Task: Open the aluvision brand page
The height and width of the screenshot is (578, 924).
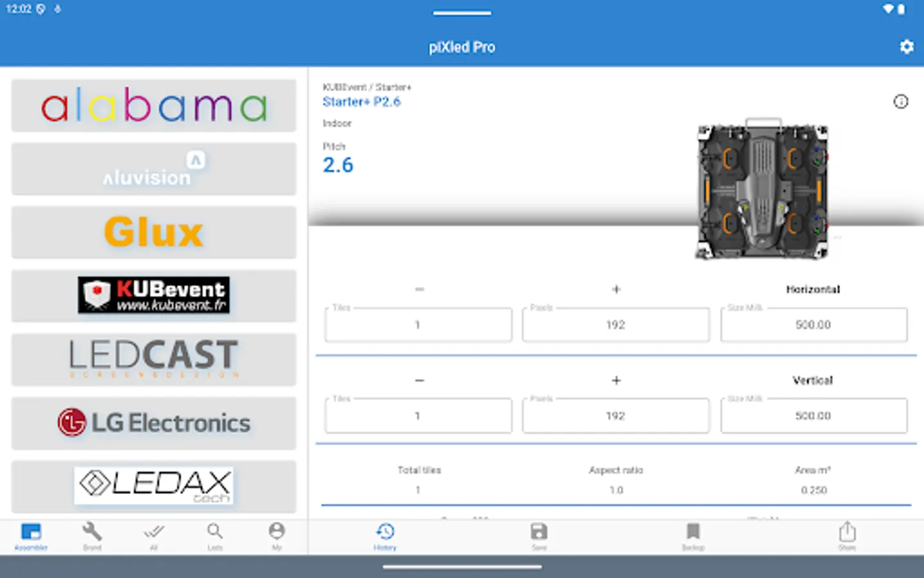Action: click(x=153, y=169)
